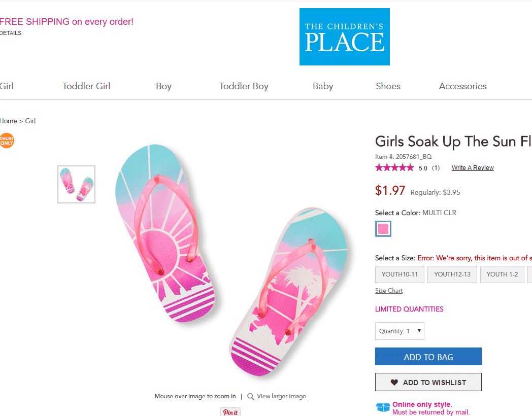Viewport: 532px width, 416px height.
Task: Select size YOUTH12-13
Action: (452, 274)
